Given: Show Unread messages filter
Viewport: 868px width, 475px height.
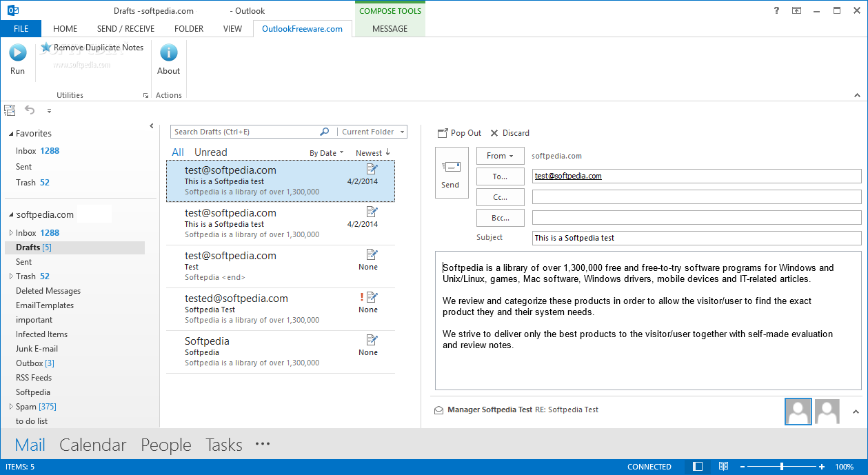Looking at the screenshot, I should [210, 152].
